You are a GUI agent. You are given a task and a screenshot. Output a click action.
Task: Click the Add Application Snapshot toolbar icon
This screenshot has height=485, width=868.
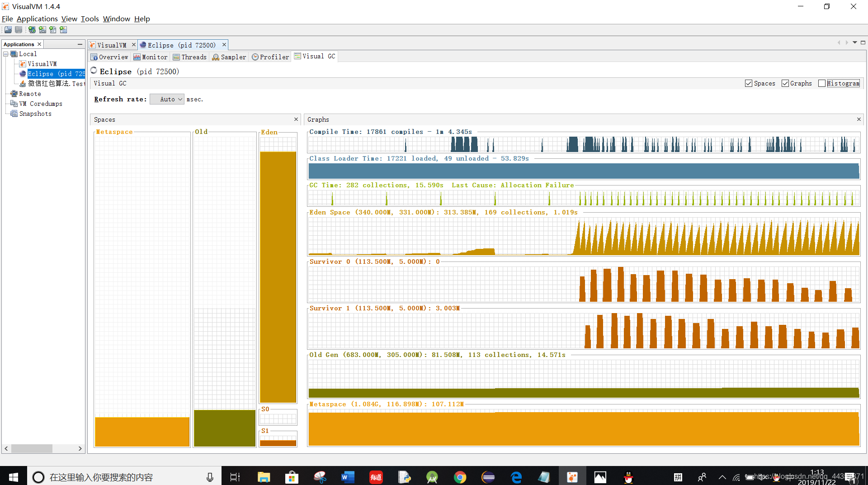coord(63,30)
